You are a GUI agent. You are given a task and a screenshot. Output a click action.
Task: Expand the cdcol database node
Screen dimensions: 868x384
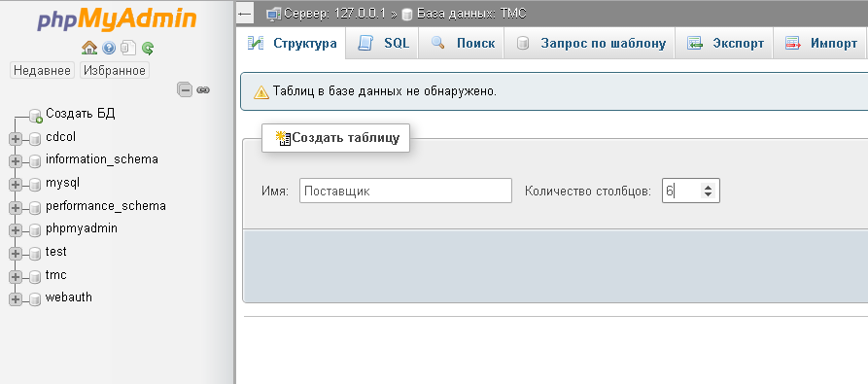(x=16, y=139)
